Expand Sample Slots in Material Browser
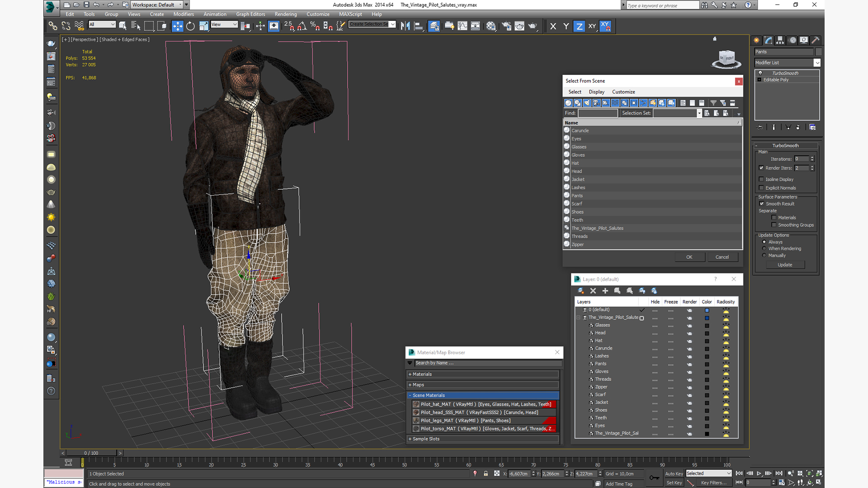Screen dimensions: 868x488 click(x=483, y=439)
